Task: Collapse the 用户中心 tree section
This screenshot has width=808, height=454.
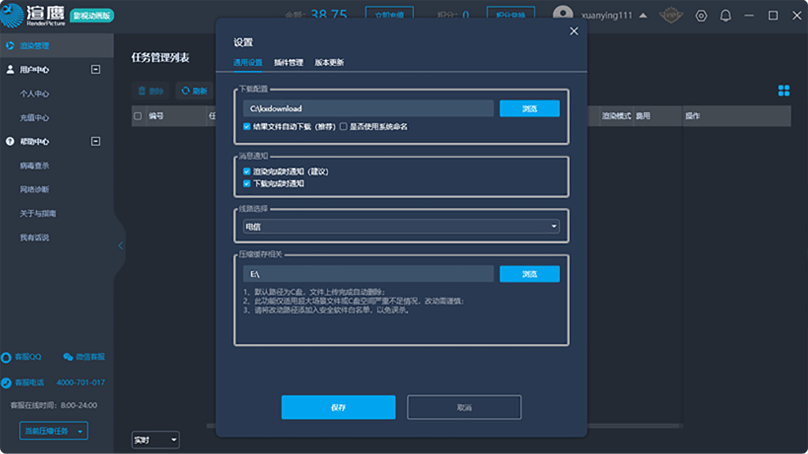Action: [96, 70]
